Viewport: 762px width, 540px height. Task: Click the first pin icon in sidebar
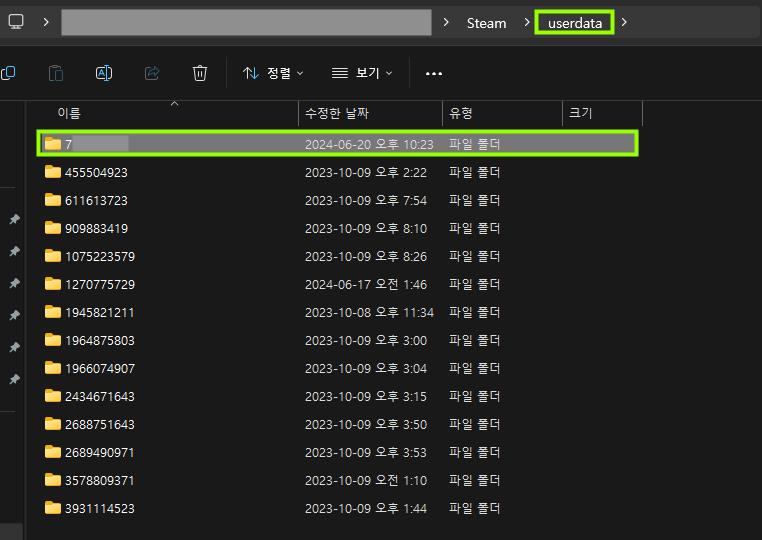coord(14,220)
